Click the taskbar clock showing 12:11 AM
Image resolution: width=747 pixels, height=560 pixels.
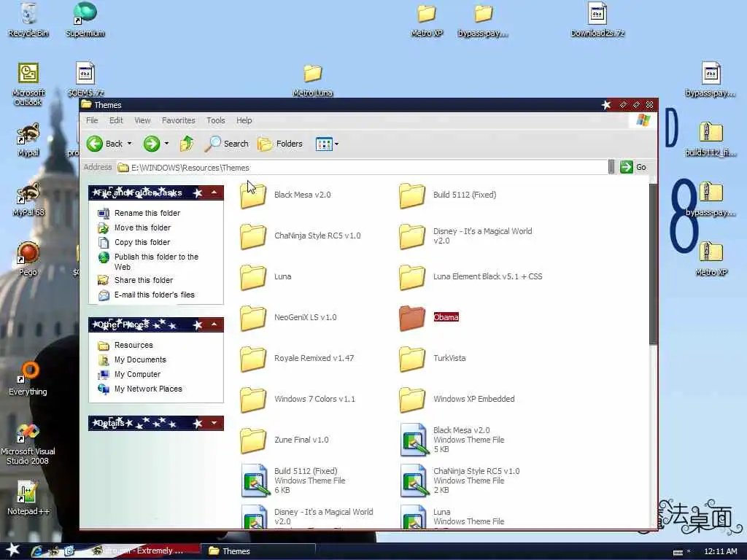720,551
